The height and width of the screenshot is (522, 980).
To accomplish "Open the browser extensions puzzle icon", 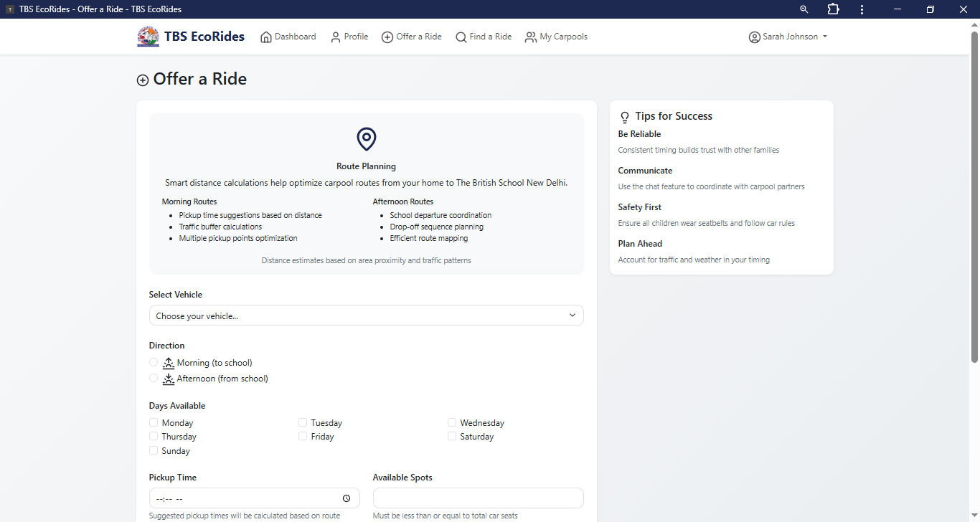I will point(833,9).
